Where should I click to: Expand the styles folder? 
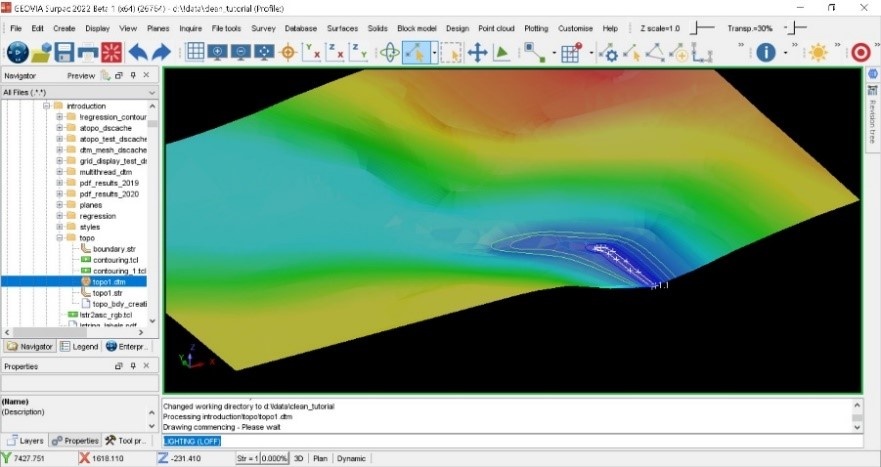click(60, 227)
